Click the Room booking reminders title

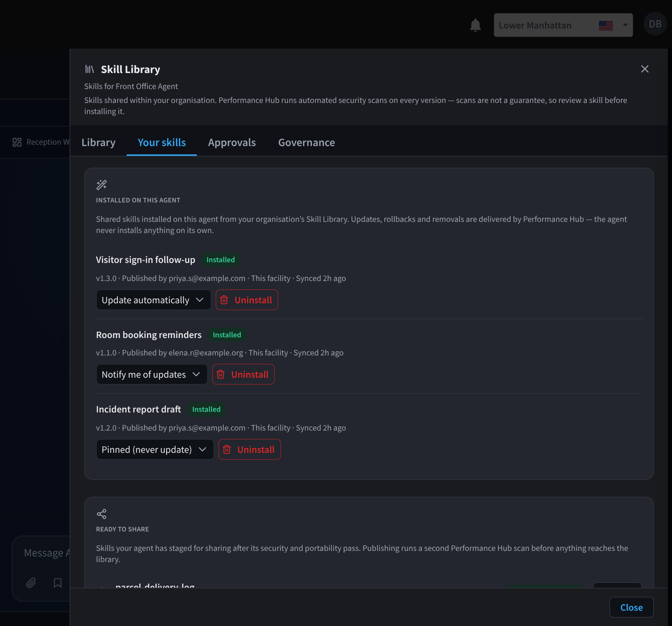(x=149, y=335)
